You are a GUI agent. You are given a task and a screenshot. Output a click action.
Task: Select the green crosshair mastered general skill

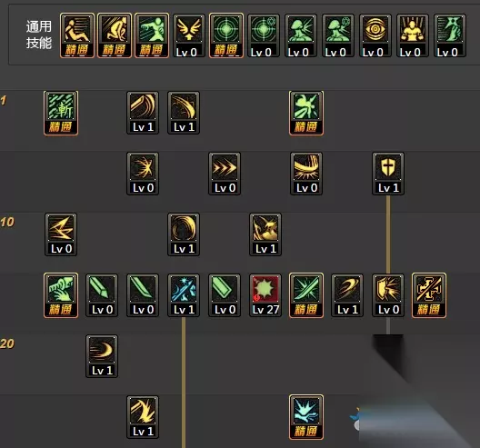(x=226, y=35)
